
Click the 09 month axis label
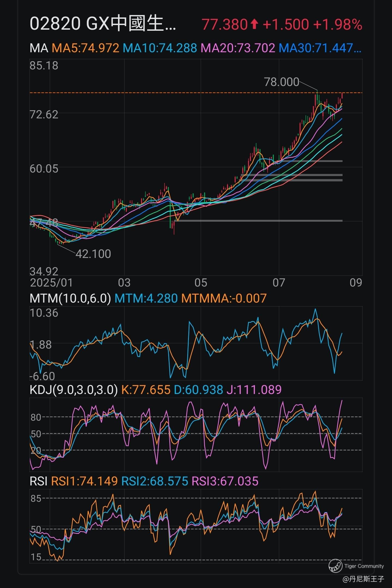click(x=356, y=282)
